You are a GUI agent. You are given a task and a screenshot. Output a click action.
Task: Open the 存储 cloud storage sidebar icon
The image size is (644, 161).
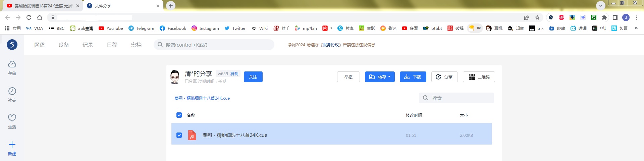coord(12,67)
